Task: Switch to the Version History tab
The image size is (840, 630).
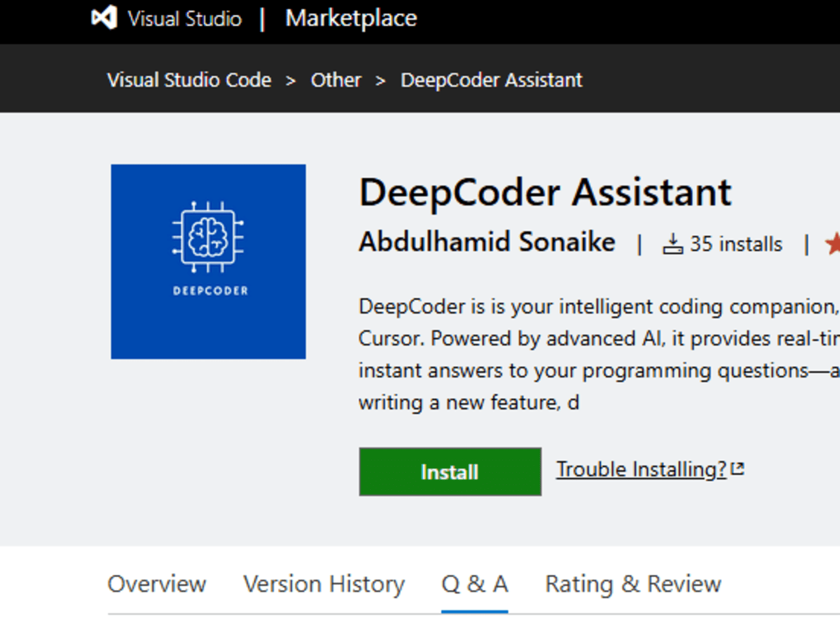Action: tap(324, 584)
